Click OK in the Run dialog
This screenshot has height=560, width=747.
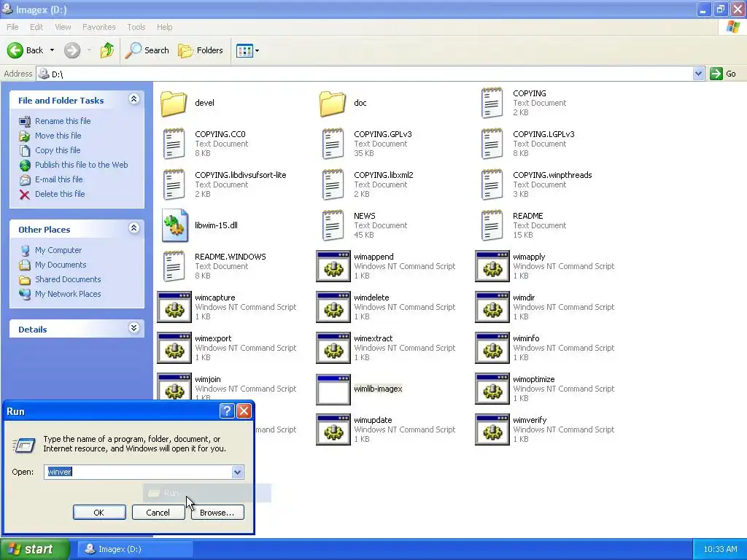pyautogui.click(x=99, y=513)
